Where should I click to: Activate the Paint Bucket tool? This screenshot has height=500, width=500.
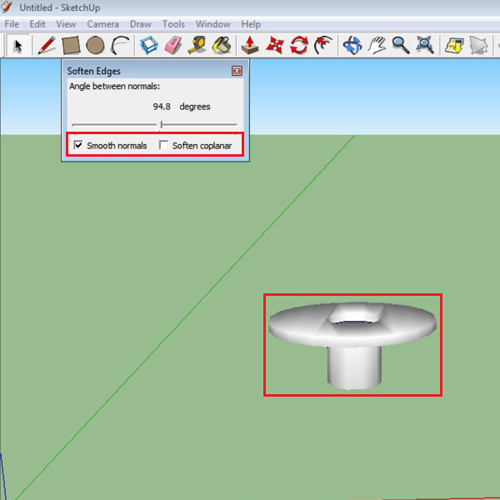[x=222, y=45]
